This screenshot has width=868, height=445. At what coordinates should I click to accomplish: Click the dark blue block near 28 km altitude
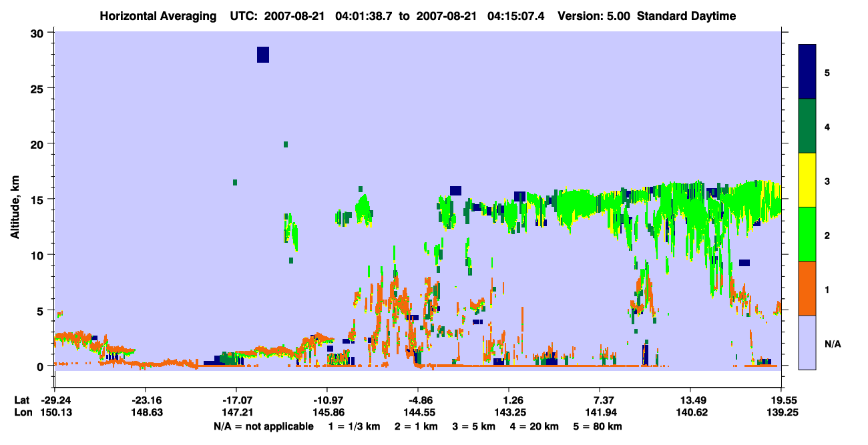[263, 55]
